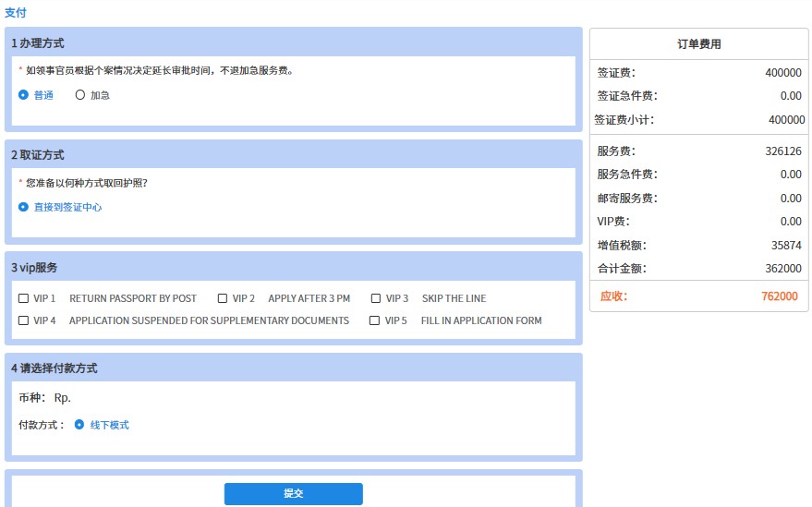Viewport: 812px width, 507px height.
Task: Click the 增值税额 value 35874
Action: [786, 246]
